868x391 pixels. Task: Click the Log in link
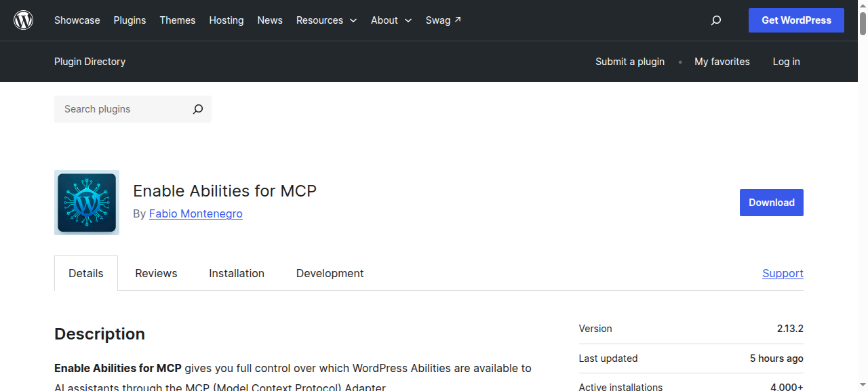[787, 62]
